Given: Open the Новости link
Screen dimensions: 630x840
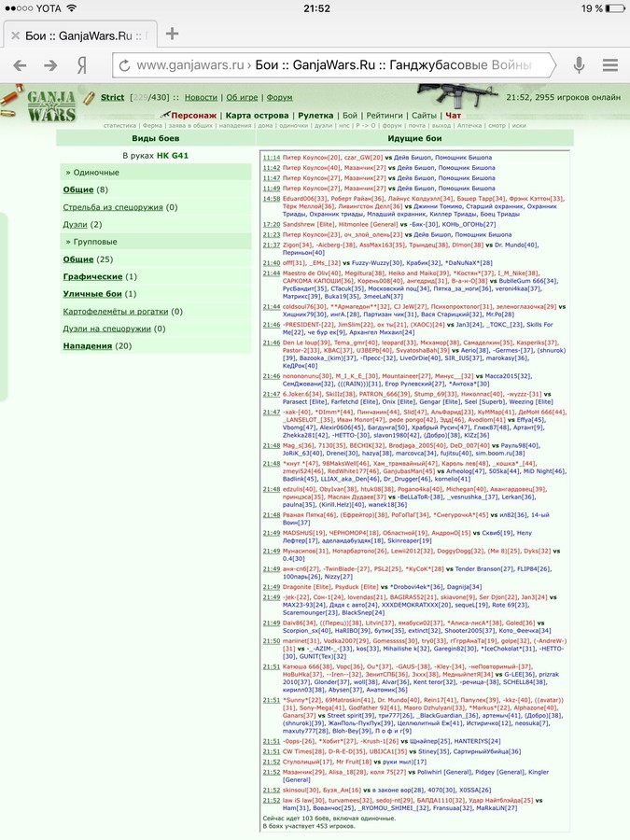Looking at the screenshot, I should pos(201,97).
